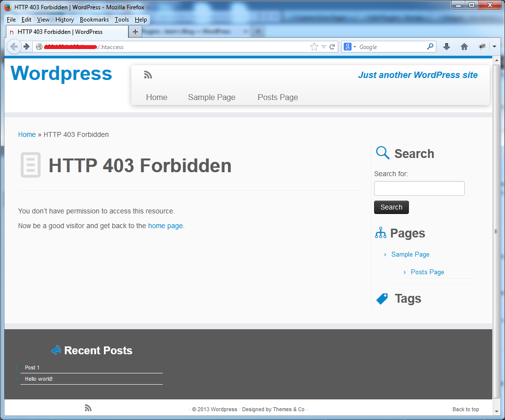
Task: Click the vertical scrollbar thumb
Action: (x=496, y=232)
